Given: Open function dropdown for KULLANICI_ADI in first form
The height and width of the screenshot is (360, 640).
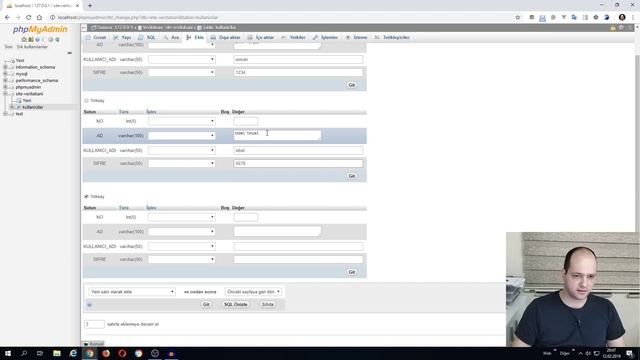Looking at the screenshot, I should (x=182, y=60).
